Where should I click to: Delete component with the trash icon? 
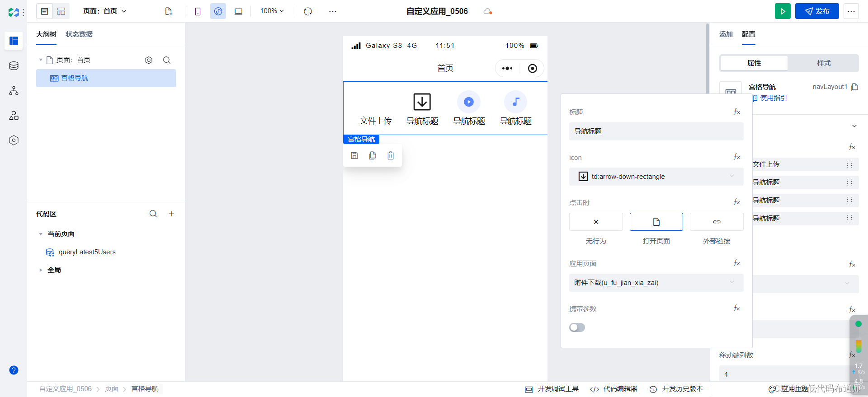(x=391, y=155)
